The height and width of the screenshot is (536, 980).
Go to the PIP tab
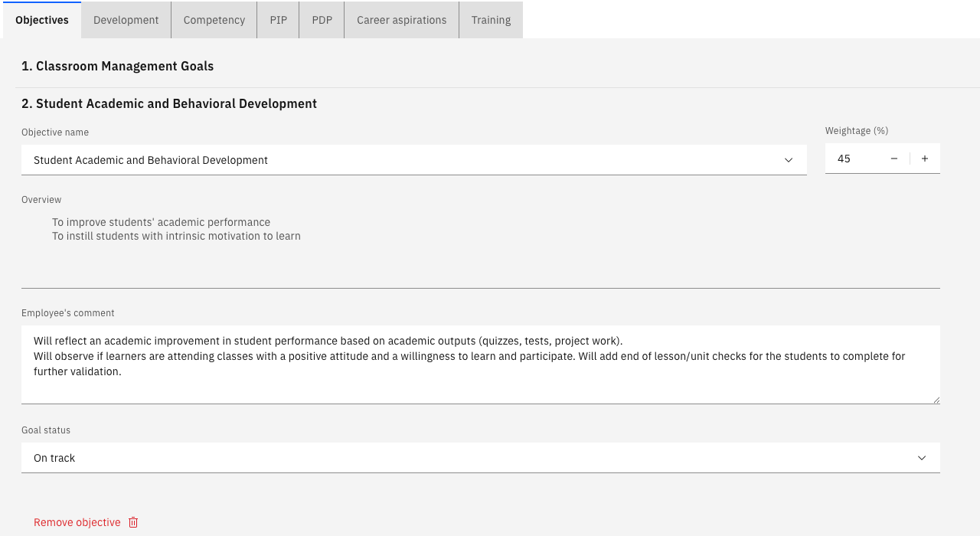[279, 20]
